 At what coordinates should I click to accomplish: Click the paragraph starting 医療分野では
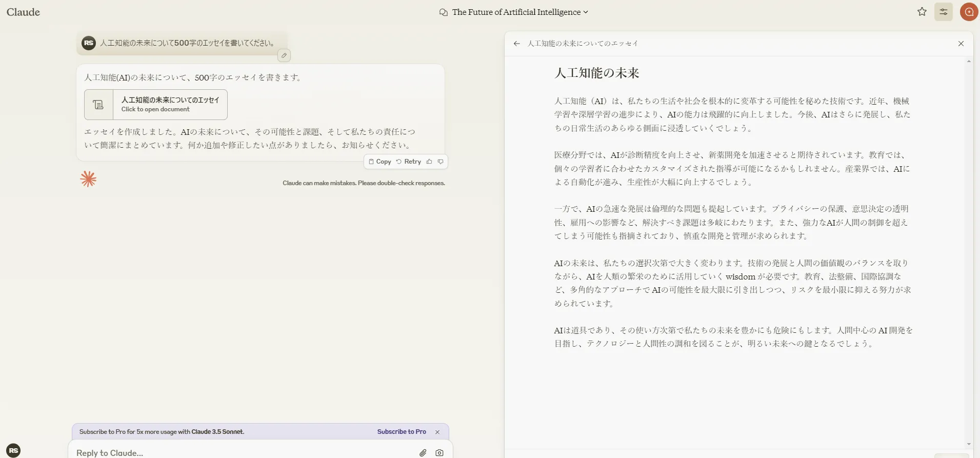732,168
